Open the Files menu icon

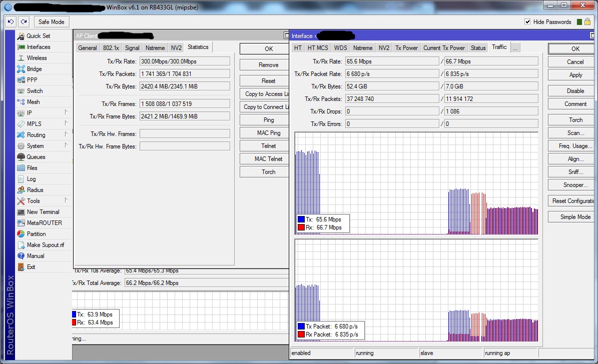click(x=21, y=168)
